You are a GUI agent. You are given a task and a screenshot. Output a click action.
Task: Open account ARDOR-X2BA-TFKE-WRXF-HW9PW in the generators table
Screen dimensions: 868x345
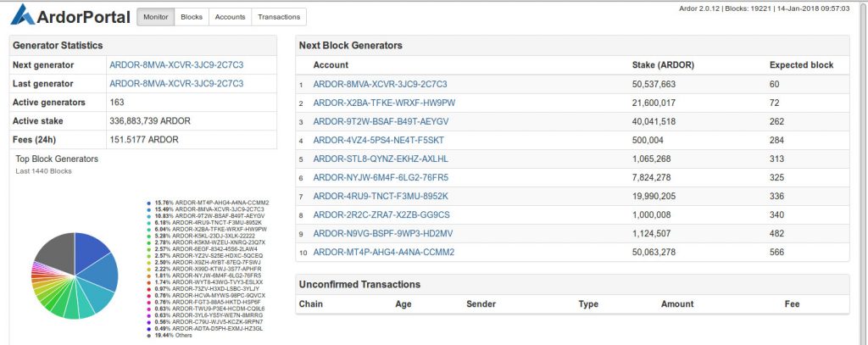point(384,103)
